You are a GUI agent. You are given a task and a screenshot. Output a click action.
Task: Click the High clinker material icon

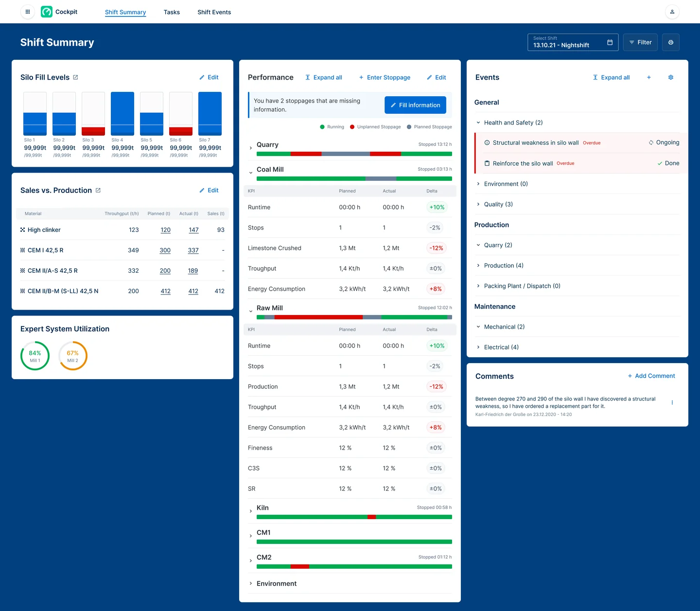[22, 230]
